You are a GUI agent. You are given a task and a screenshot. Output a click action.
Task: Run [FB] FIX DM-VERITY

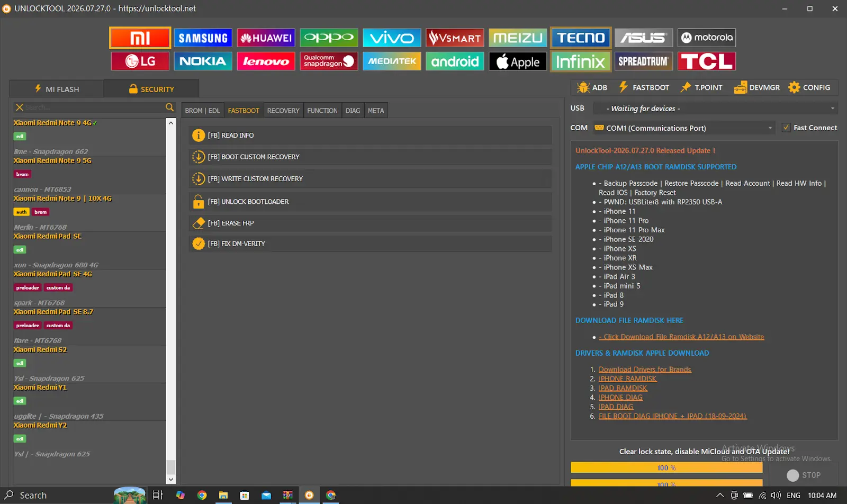pyautogui.click(x=370, y=244)
